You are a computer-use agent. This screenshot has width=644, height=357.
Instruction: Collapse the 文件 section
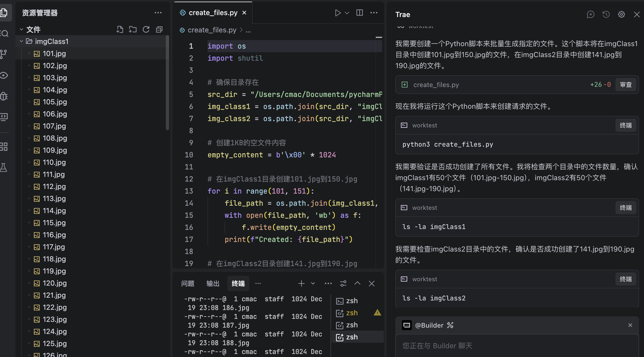coord(21,29)
